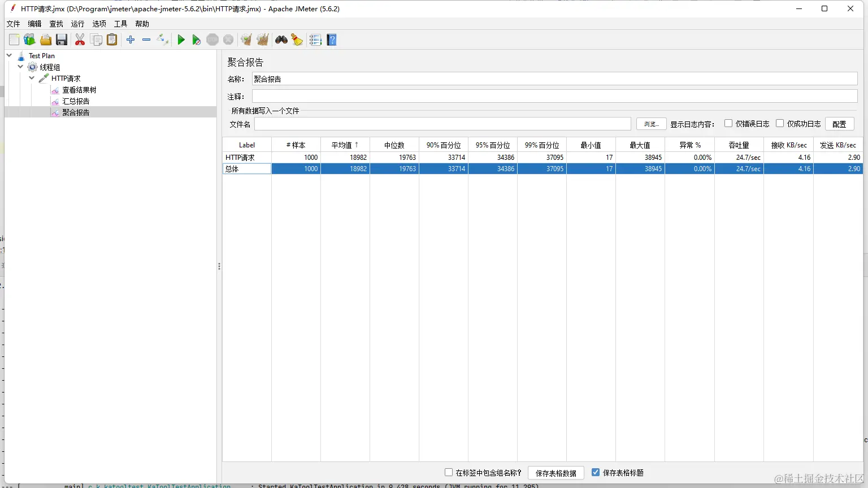Enable the 仅错误日志 checkbox
Screen dimensions: 868x488
(x=728, y=123)
